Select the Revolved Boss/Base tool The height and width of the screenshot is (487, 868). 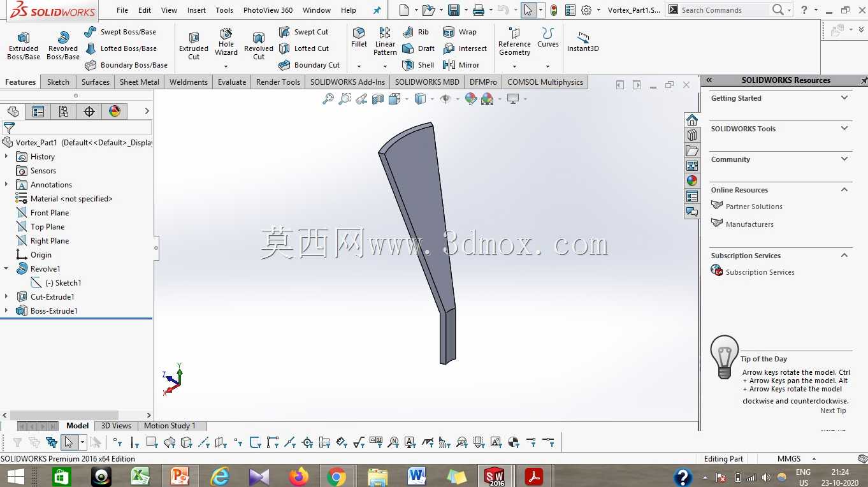[x=63, y=45]
